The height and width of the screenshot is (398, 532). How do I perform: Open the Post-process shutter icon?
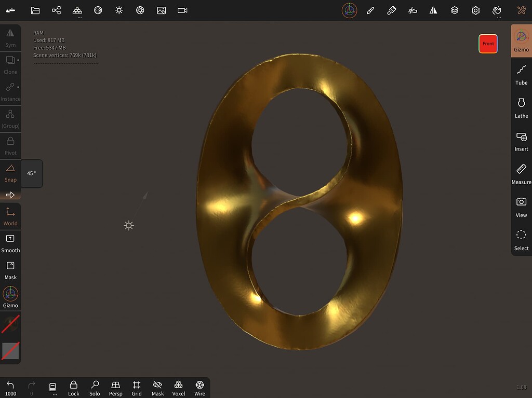click(x=140, y=10)
